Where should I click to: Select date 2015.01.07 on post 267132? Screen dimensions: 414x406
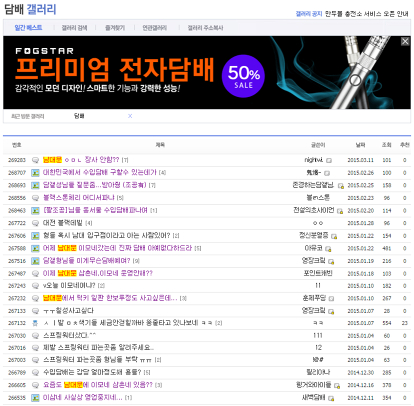click(x=360, y=323)
